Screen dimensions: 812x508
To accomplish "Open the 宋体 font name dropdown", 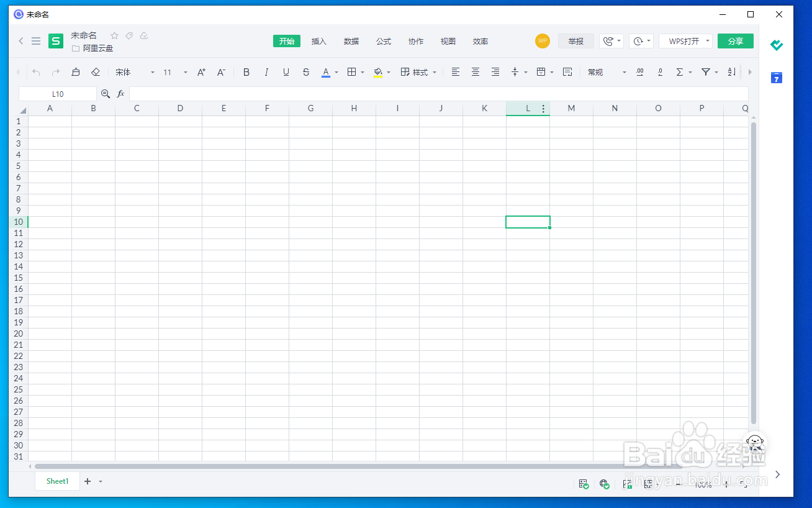I will click(x=135, y=72).
